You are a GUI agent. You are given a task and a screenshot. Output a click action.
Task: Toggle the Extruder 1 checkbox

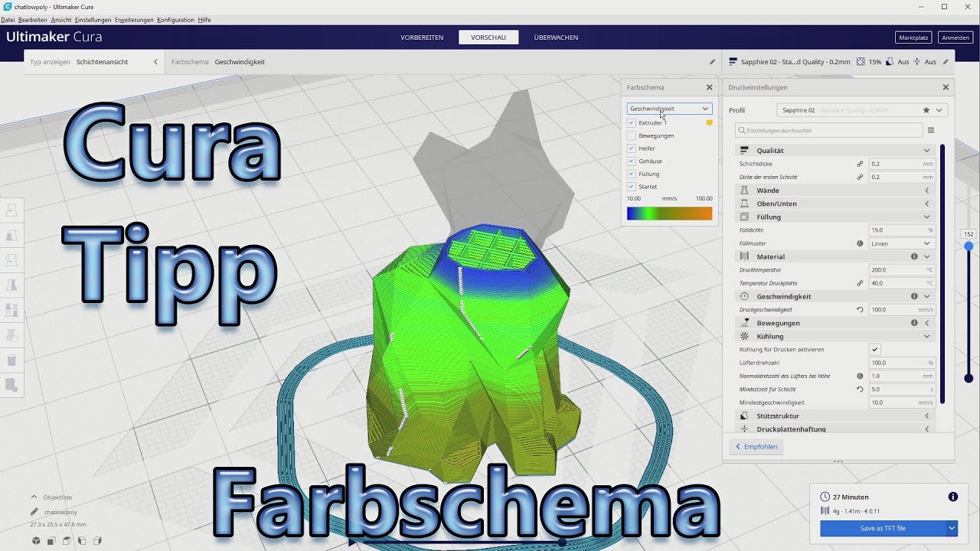[632, 122]
